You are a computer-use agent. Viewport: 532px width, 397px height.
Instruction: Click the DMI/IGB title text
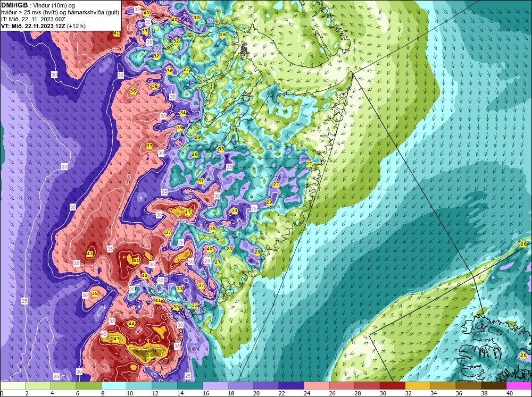[x=14, y=5]
